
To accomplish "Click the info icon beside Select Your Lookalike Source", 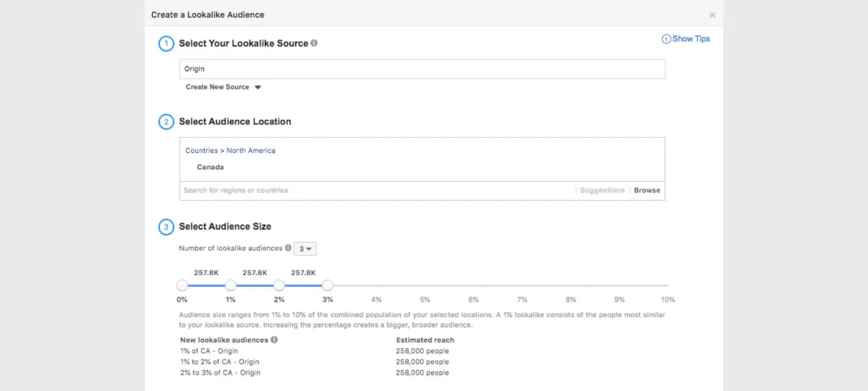I will point(314,43).
